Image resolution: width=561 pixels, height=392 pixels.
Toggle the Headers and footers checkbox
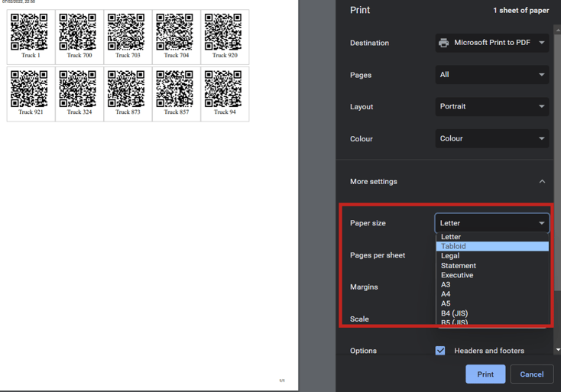(x=440, y=351)
